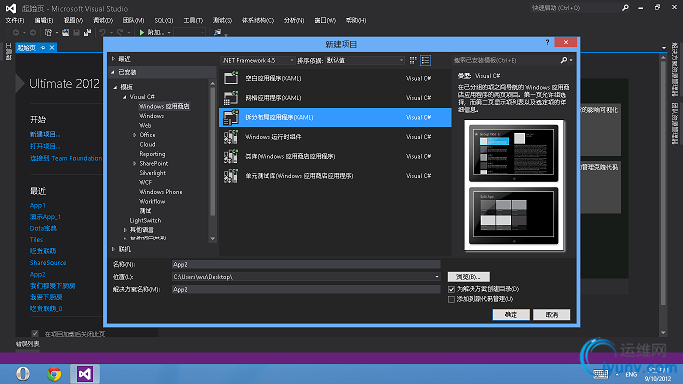This screenshot has width=683, height=384.
Task: Collapse the Installed node in dialog
Action: [113, 72]
